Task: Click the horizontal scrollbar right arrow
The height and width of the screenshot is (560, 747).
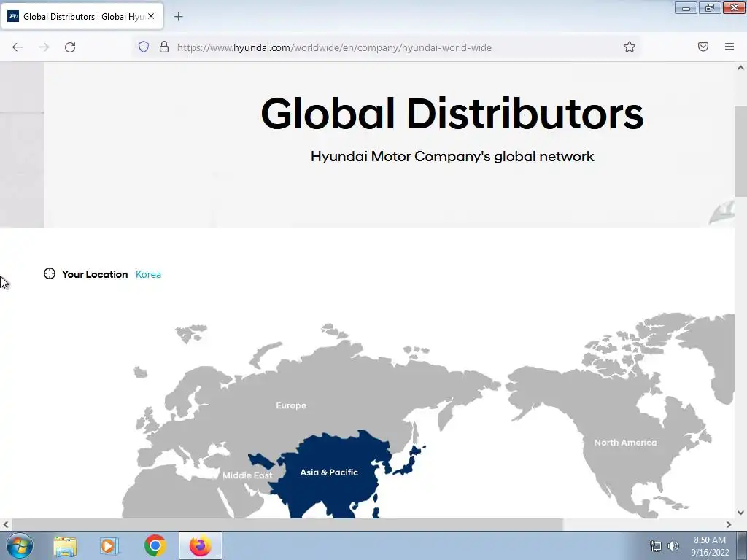Action: tap(729, 525)
